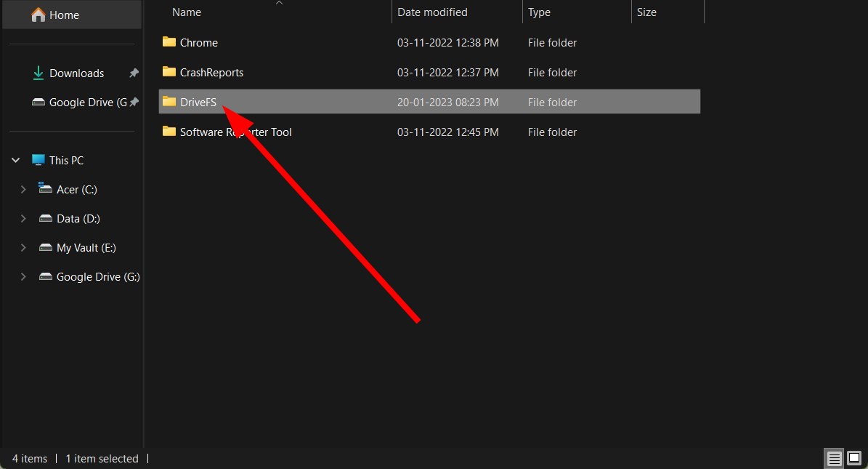The width and height of the screenshot is (868, 469).
Task: Click the Home house icon in sidebar
Action: pyautogui.click(x=38, y=15)
